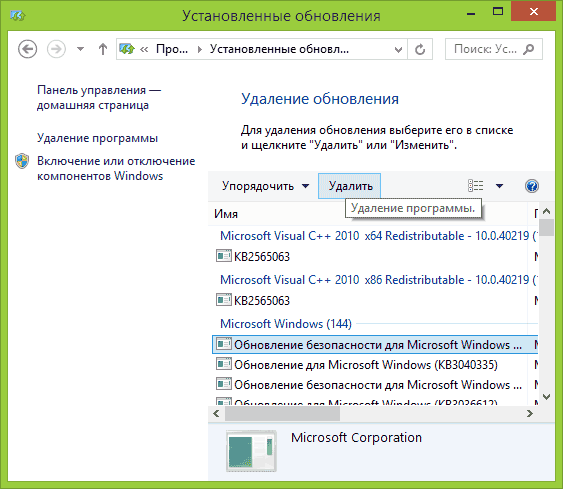Collapse the Microsoft Windows (144) group
This screenshot has width=563, height=489.
click(x=286, y=324)
